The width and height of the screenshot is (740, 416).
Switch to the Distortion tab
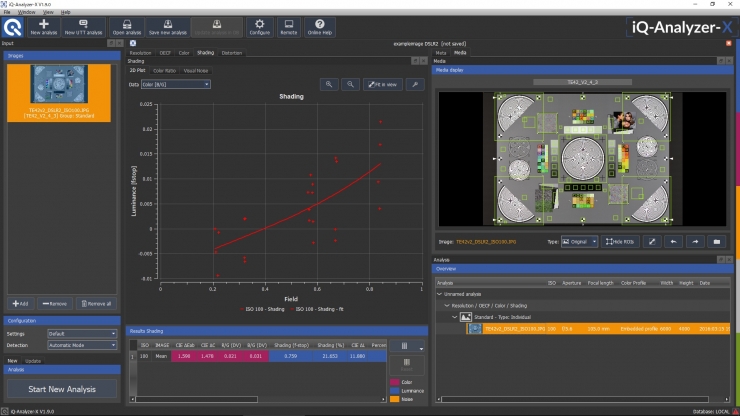pyautogui.click(x=232, y=53)
